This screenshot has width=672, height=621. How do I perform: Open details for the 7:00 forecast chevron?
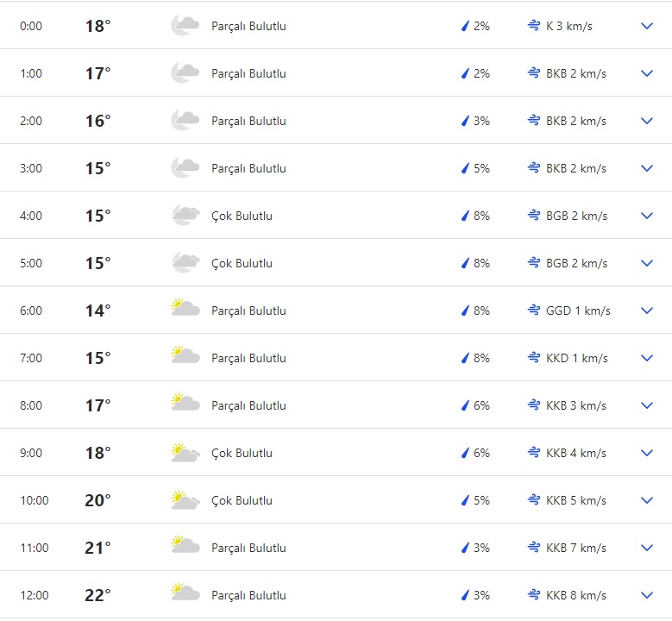(647, 358)
